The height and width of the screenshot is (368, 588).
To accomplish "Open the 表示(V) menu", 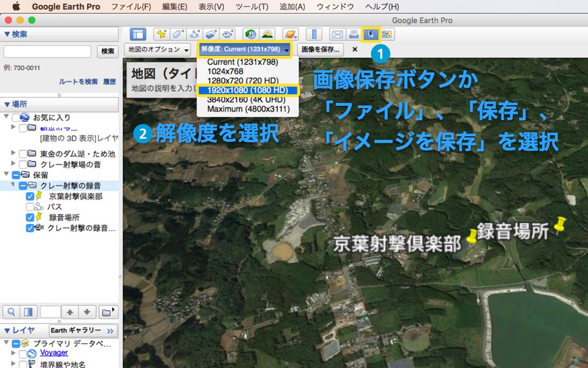I will coord(211,7).
